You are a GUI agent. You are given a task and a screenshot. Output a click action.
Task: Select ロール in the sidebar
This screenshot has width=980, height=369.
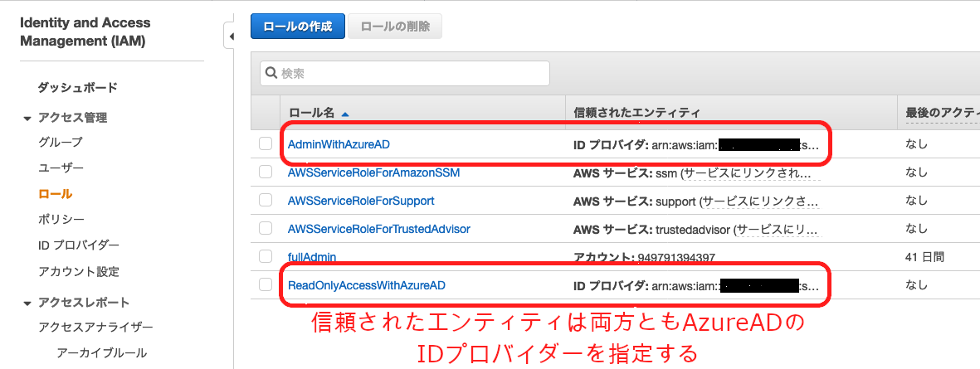(55, 194)
